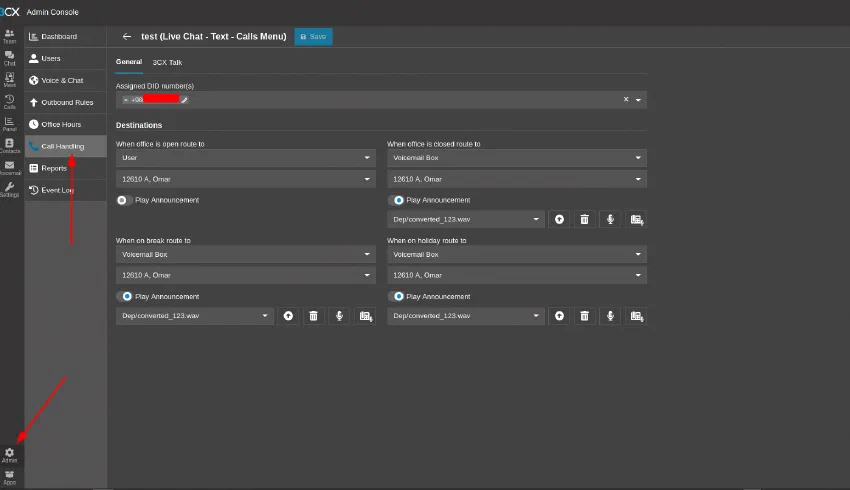The image size is (850, 490).
Task: Enable Play Announcement for office open route
Action: pyautogui.click(x=124, y=200)
